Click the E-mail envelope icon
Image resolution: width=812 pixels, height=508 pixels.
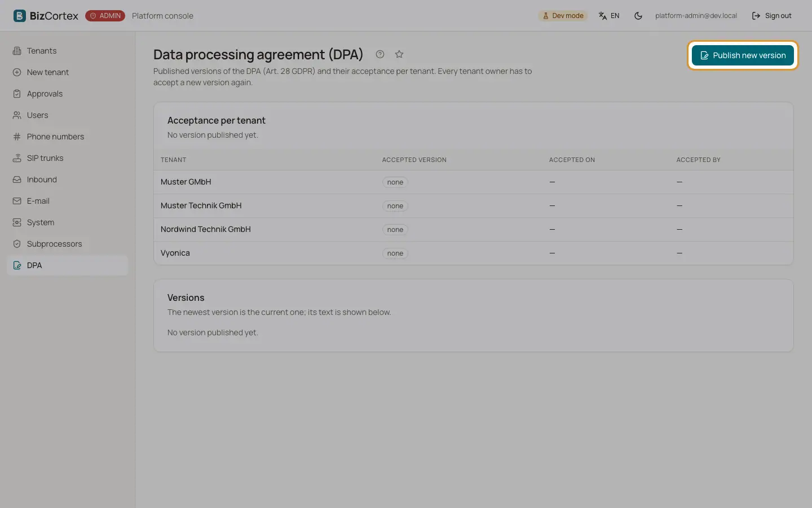pyautogui.click(x=17, y=201)
